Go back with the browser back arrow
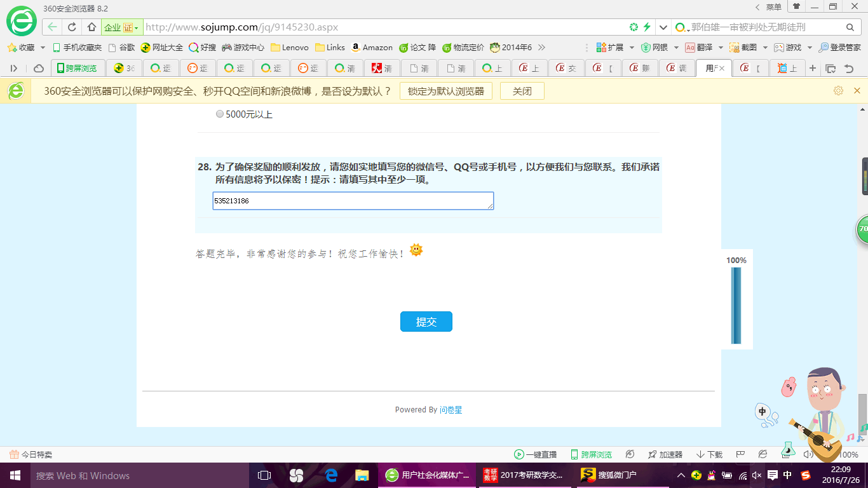Image resolution: width=868 pixels, height=488 pixels. click(52, 27)
